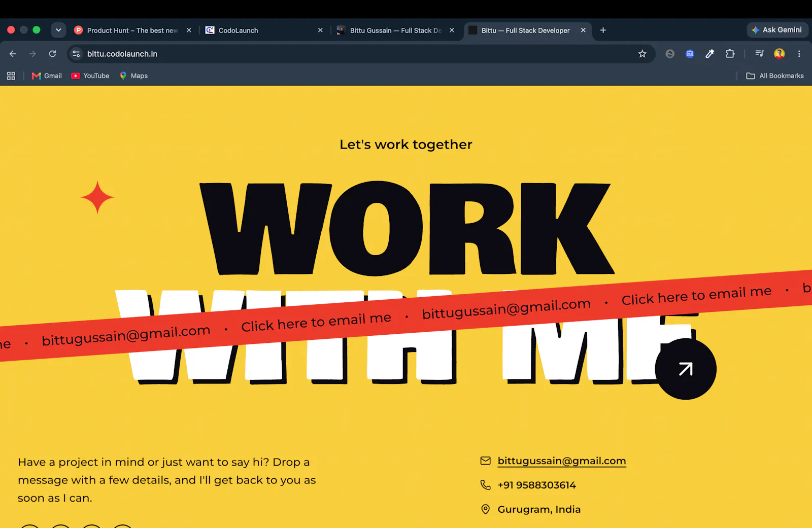Open a new browser tab
This screenshot has height=528, width=812.
coord(603,30)
